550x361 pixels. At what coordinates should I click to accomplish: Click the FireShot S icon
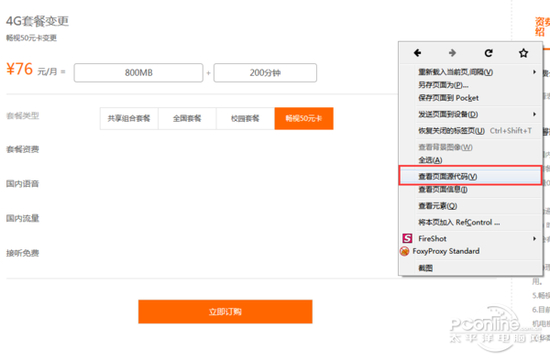point(407,239)
